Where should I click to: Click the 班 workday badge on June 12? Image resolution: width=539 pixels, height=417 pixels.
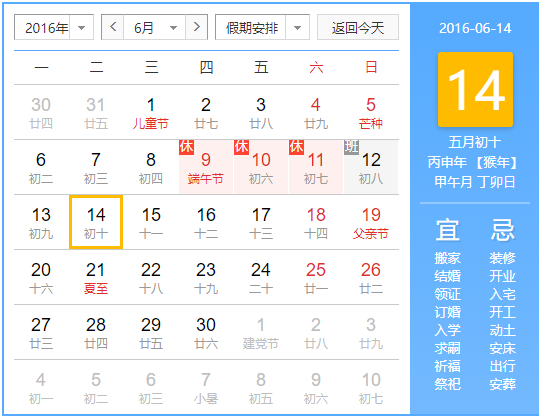[351, 147]
